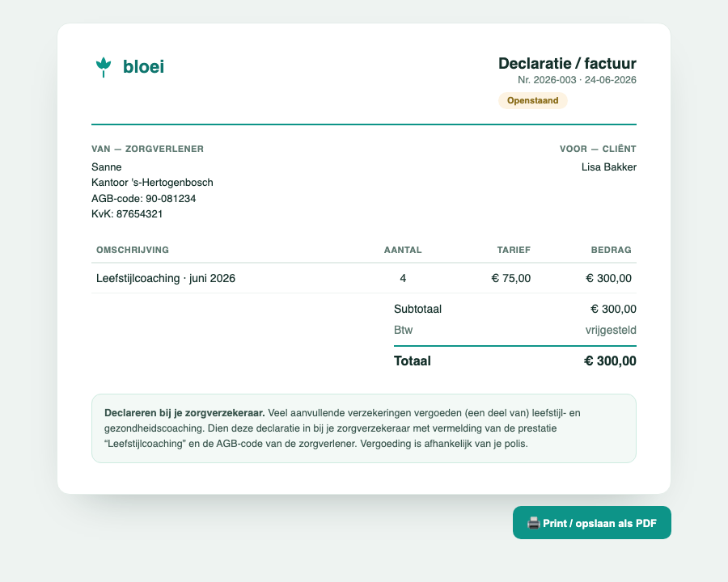Click the bold Totaal € 300,00 amount

coord(610,361)
